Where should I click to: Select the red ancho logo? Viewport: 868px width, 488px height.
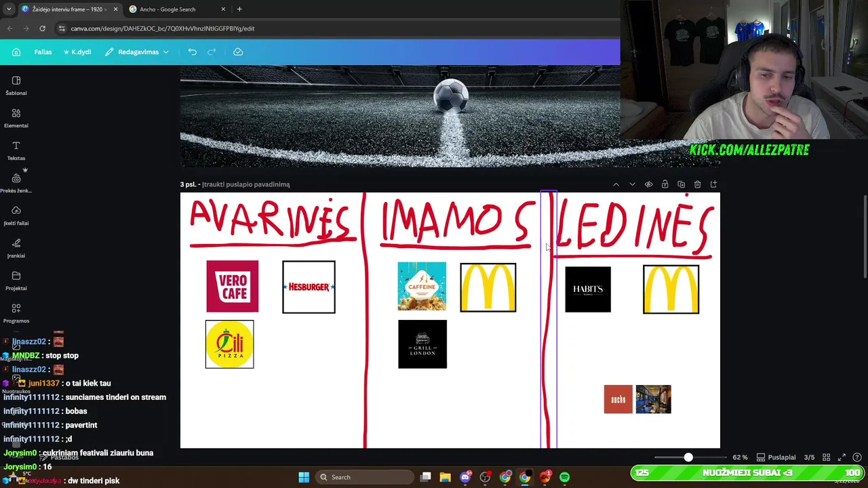[x=618, y=399]
